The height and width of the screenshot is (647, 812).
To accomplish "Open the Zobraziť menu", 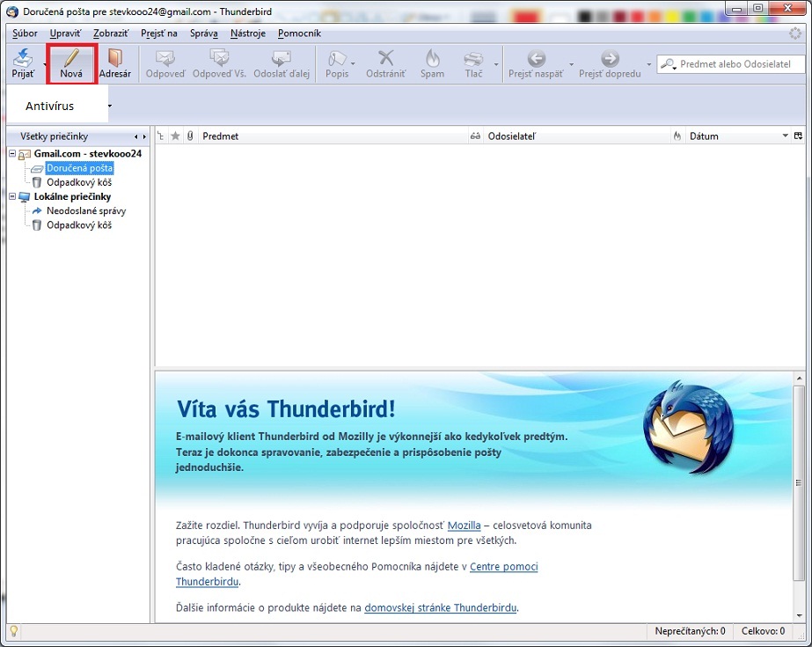I will (111, 33).
